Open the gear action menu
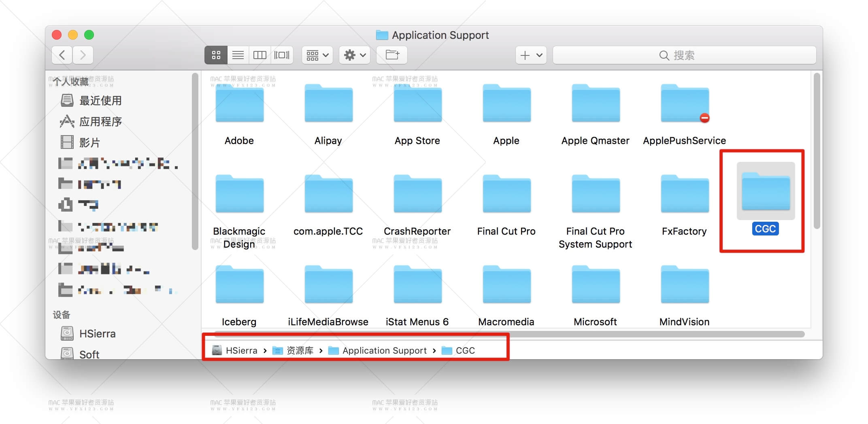The height and width of the screenshot is (424, 868). click(x=355, y=55)
